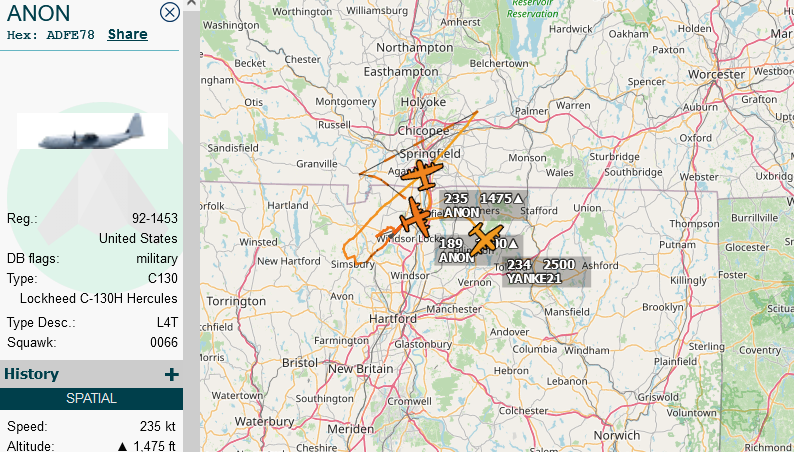
Task: Click the altitude value 1,475 ft
Action: pos(146,446)
